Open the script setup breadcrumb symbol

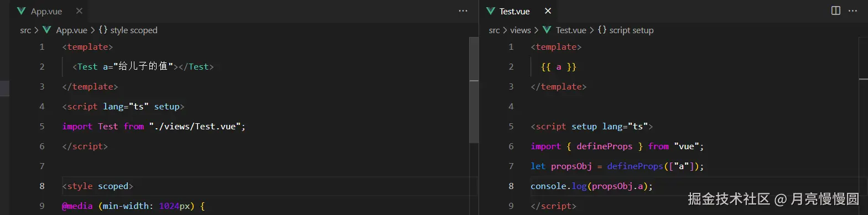[631, 30]
